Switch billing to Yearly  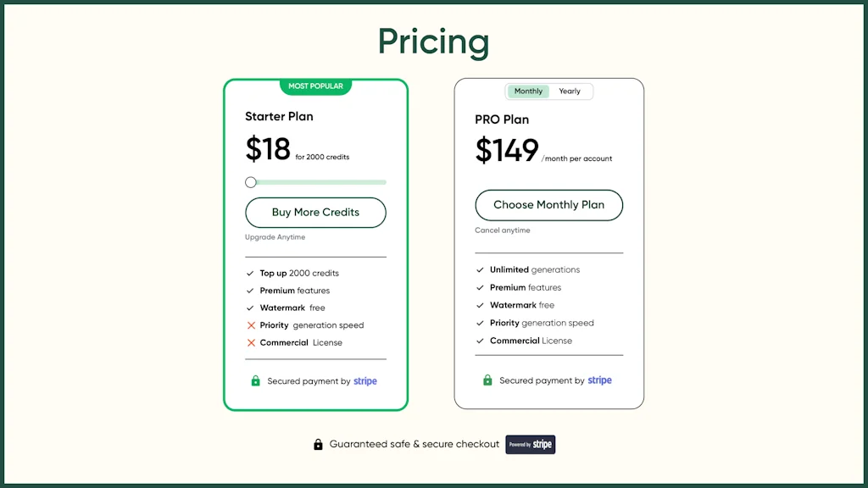click(570, 91)
